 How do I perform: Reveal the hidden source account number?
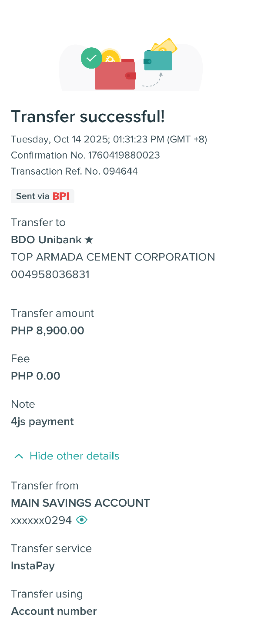(82, 520)
